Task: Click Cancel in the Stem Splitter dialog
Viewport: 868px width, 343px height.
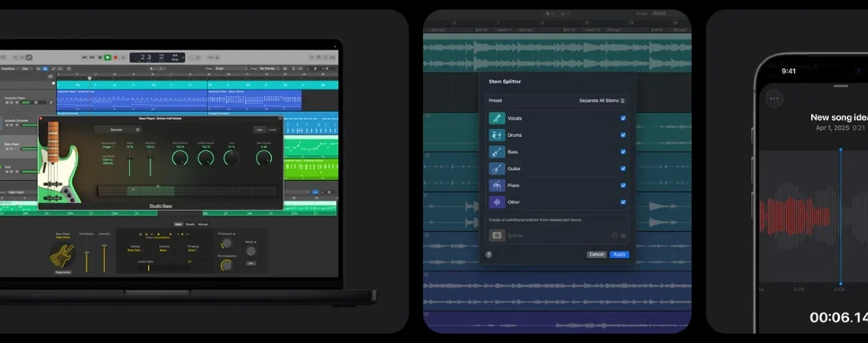Action: click(x=597, y=254)
